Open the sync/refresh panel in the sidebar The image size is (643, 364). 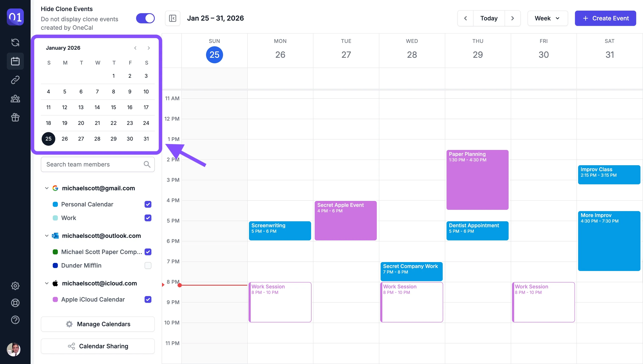15,42
